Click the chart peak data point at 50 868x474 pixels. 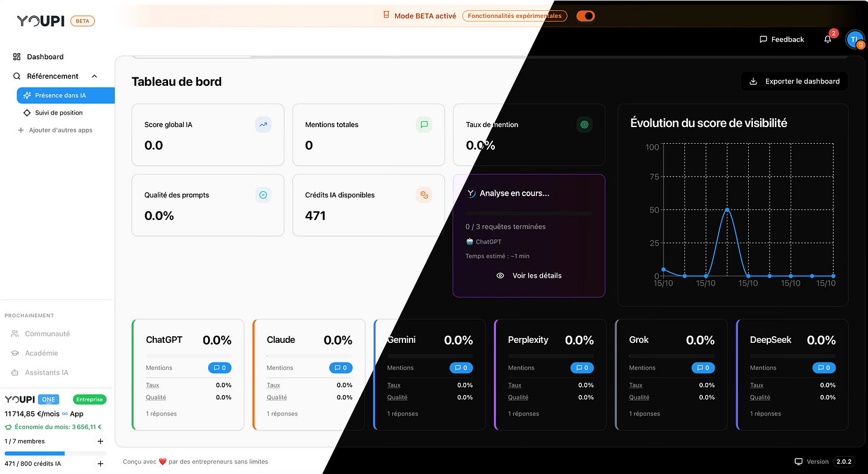727,210
